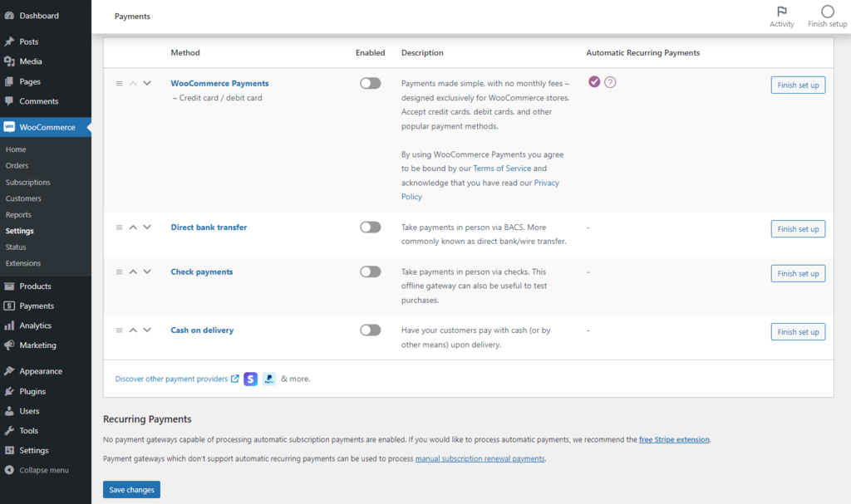
Task: Click the Pages icon in sidebar
Action: [x=9, y=81]
